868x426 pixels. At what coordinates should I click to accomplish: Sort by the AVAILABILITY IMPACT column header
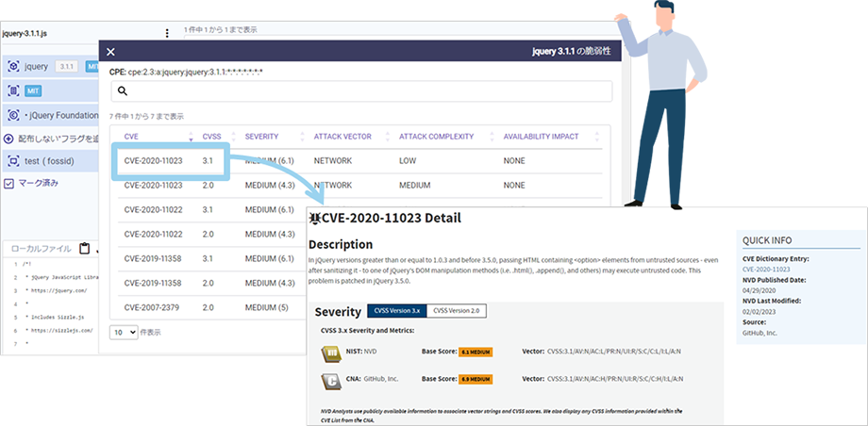point(541,137)
